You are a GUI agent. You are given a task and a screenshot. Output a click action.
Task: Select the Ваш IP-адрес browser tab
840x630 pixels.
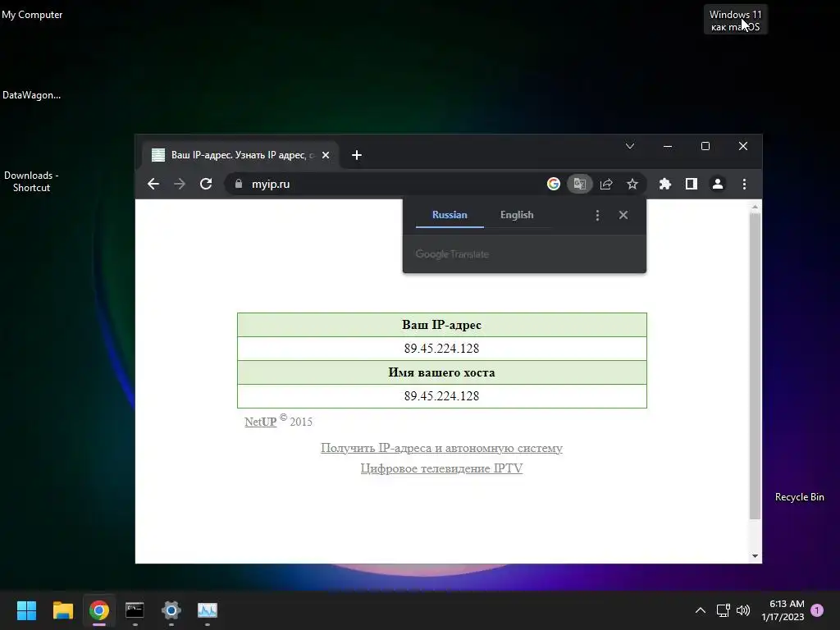[x=240, y=155]
